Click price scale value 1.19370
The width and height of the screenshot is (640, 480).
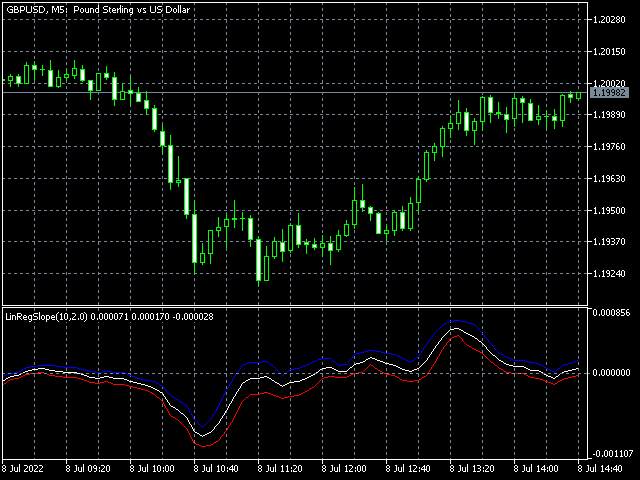609,242
